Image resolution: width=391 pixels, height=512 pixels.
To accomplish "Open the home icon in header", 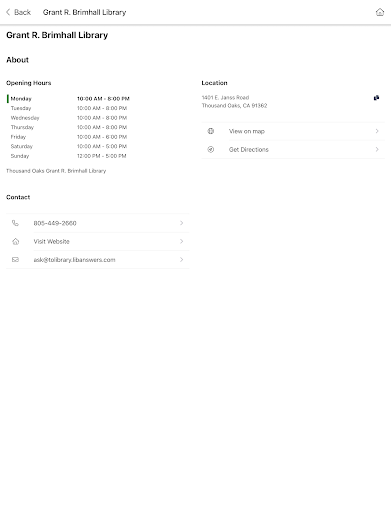I will [x=380, y=12].
